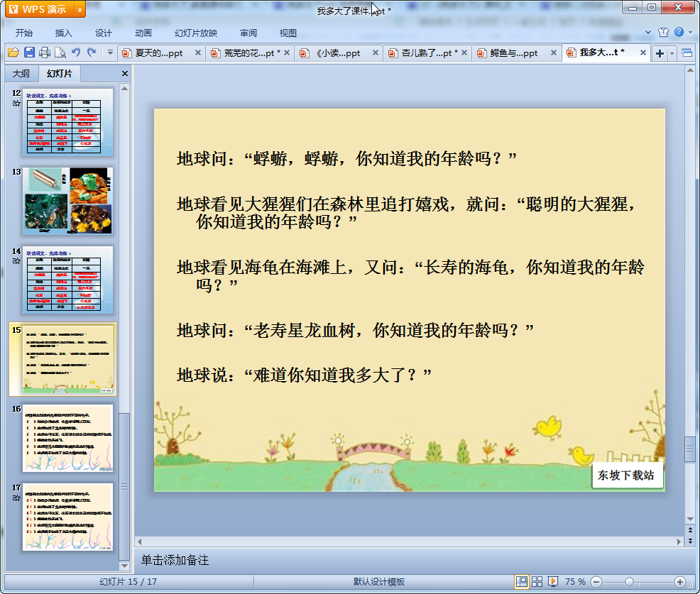Click thumbnail panel scroll down arrow
This screenshot has width=700, height=594.
[124, 566]
